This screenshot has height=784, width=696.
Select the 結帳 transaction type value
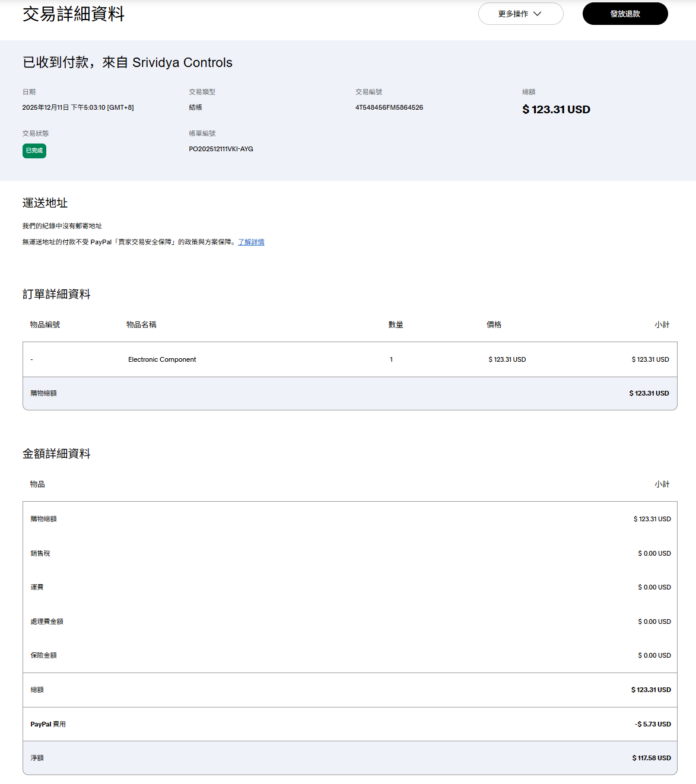coord(195,107)
